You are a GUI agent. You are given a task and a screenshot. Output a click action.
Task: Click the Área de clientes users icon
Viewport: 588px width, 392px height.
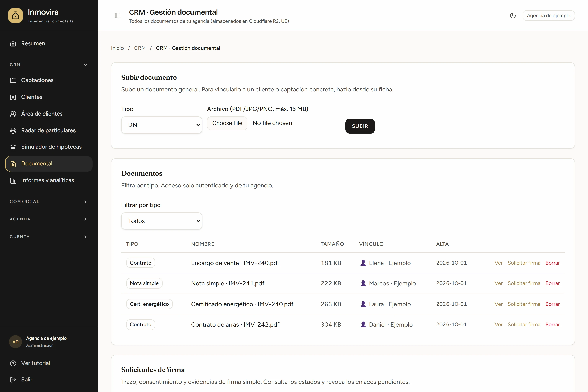13,114
